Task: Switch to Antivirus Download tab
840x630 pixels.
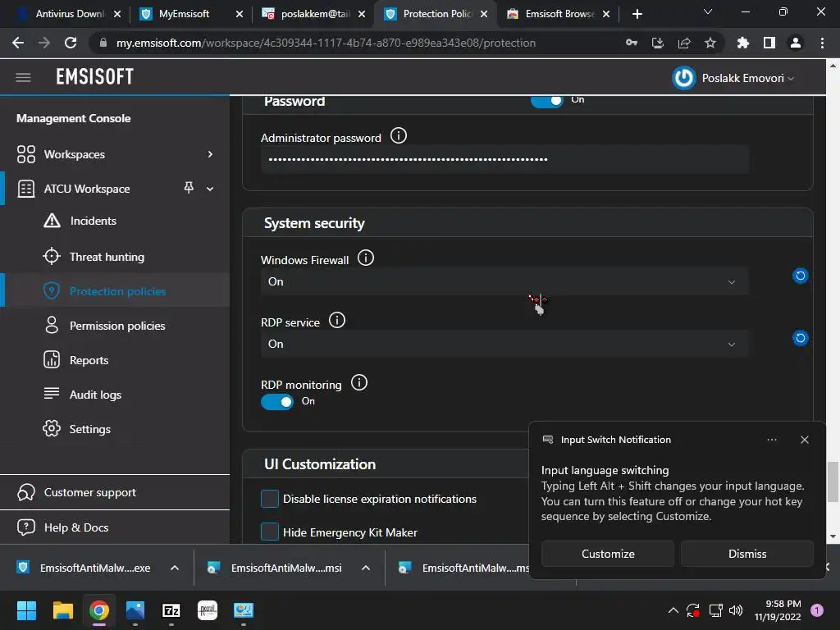Action: click(68, 14)
